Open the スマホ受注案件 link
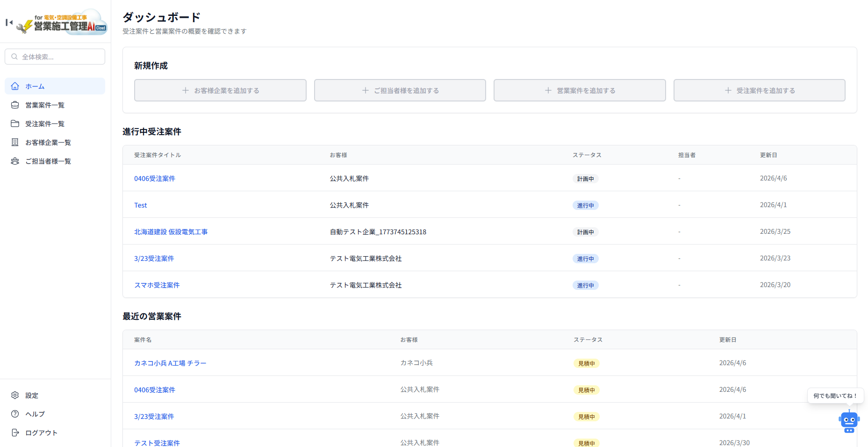 coord(157,285)
